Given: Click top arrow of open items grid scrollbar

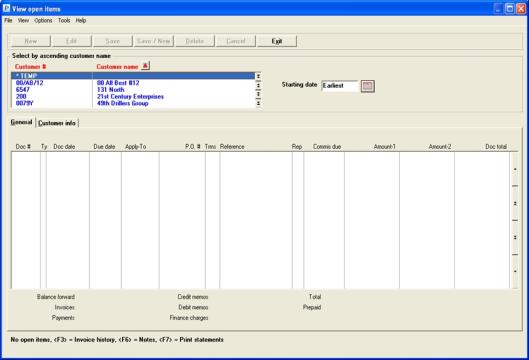Looking at the screenshot, I should pyautogui.click(x=515, y=169).
